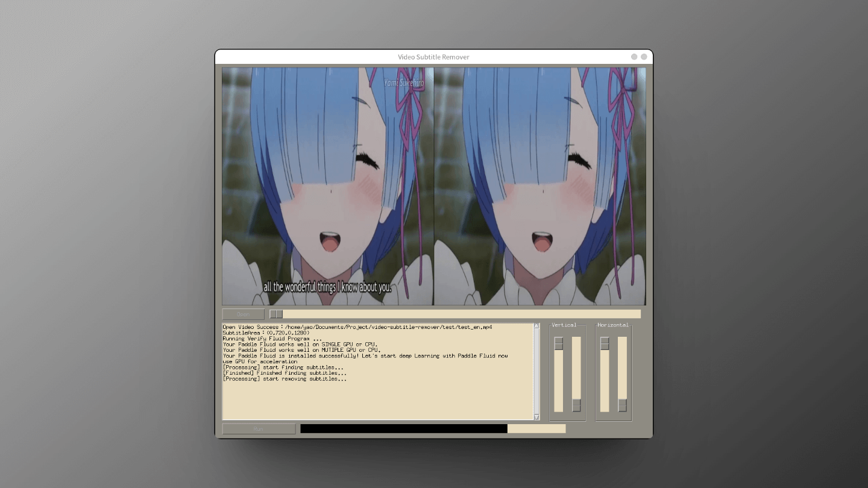Click the 'use GPU for acceleration' log line
The width and height of the screenshot is (868, 488).
click(260, 361)
